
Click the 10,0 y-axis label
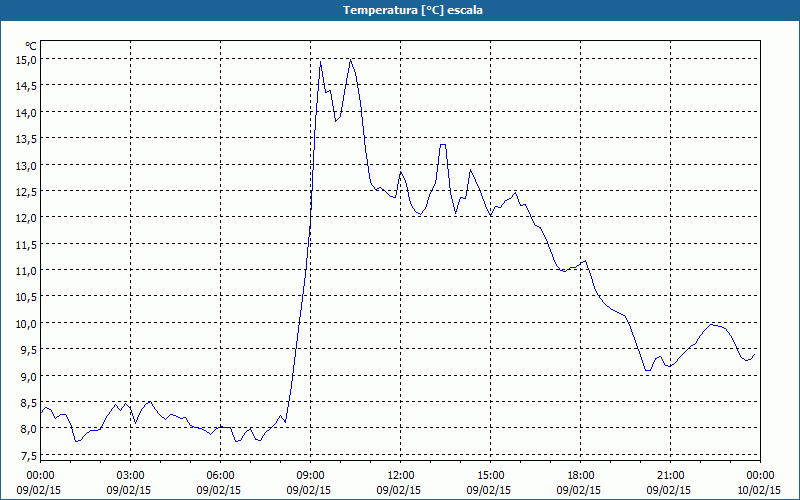pos(26,324)
